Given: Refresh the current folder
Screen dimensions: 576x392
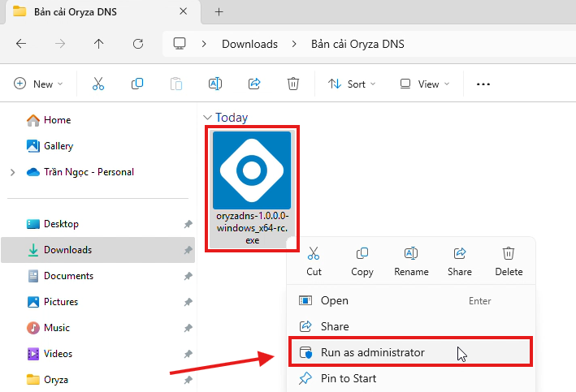Looking at the screenshot, I should (138, 44).
